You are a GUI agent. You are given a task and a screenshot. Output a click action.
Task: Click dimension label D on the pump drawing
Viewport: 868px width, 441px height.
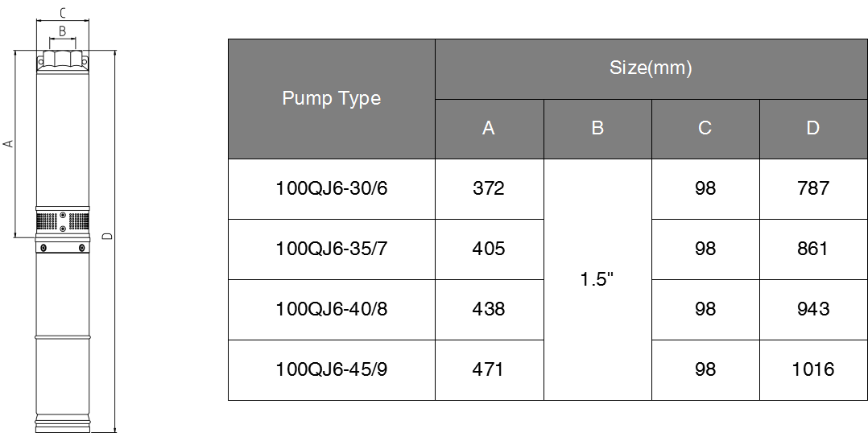[109, 237]
